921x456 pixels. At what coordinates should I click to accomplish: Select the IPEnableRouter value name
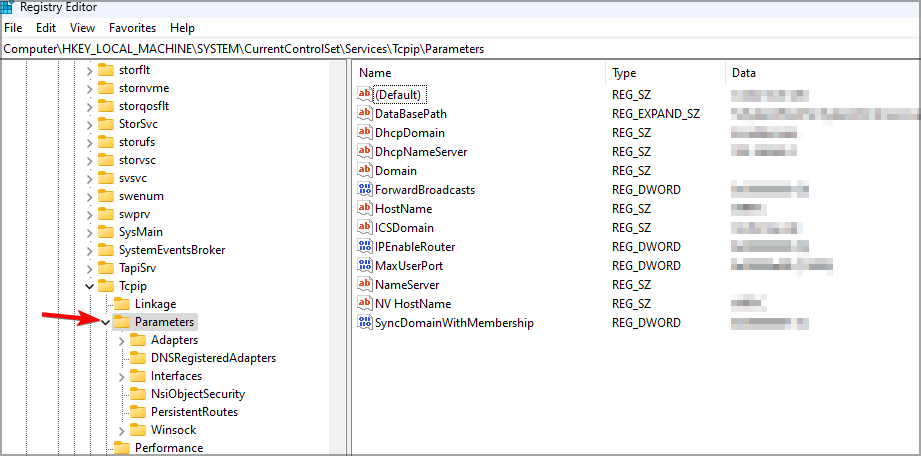coord(415,247)
